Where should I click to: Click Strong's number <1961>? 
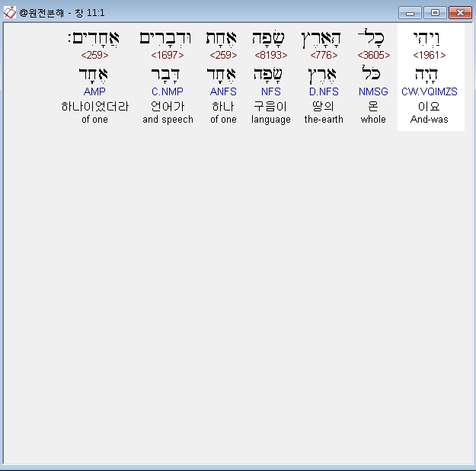[x=430, y=55]
